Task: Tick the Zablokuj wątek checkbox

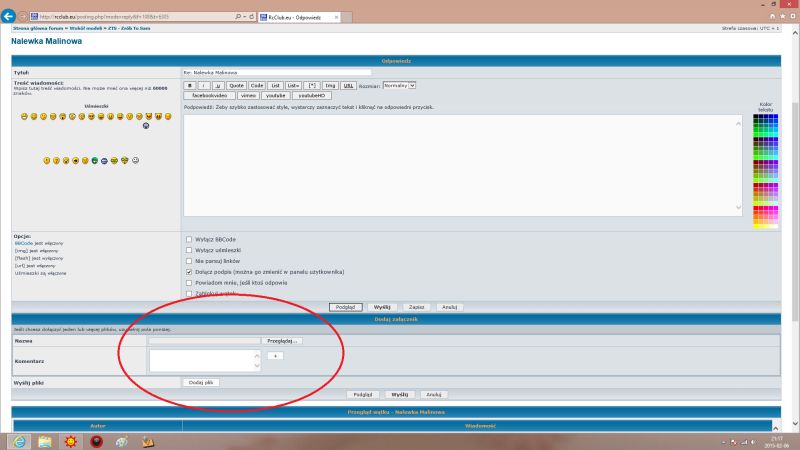Action: 189,293
